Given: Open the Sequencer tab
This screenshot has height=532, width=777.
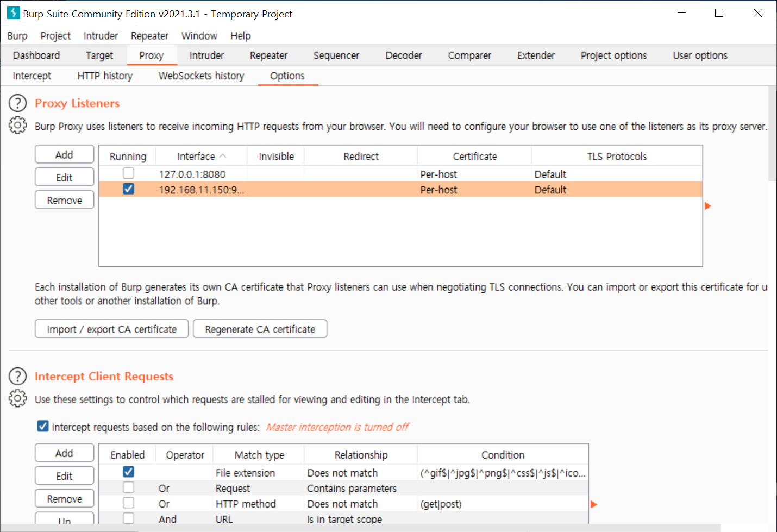Looking at the screenshot, I should [336, 55].
